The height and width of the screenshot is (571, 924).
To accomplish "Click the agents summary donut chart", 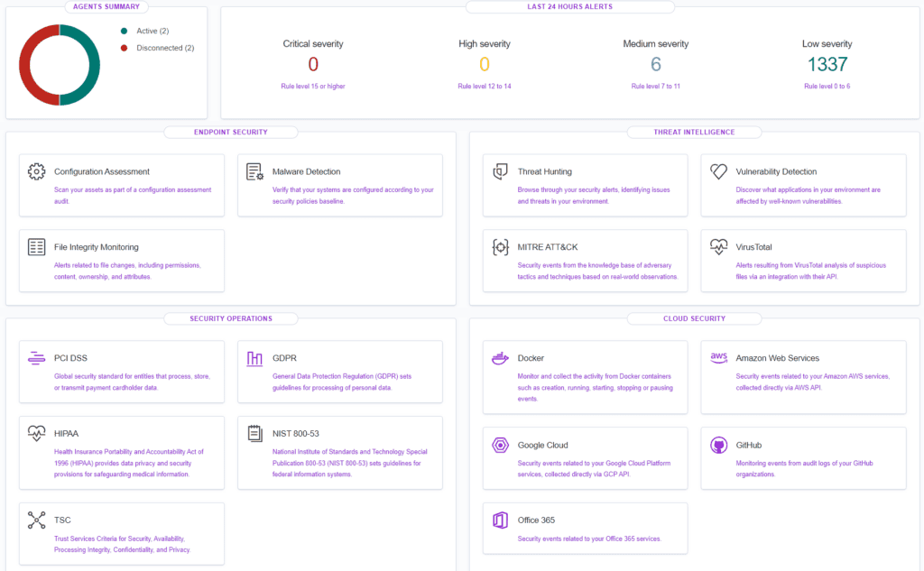I will (59, 64).
